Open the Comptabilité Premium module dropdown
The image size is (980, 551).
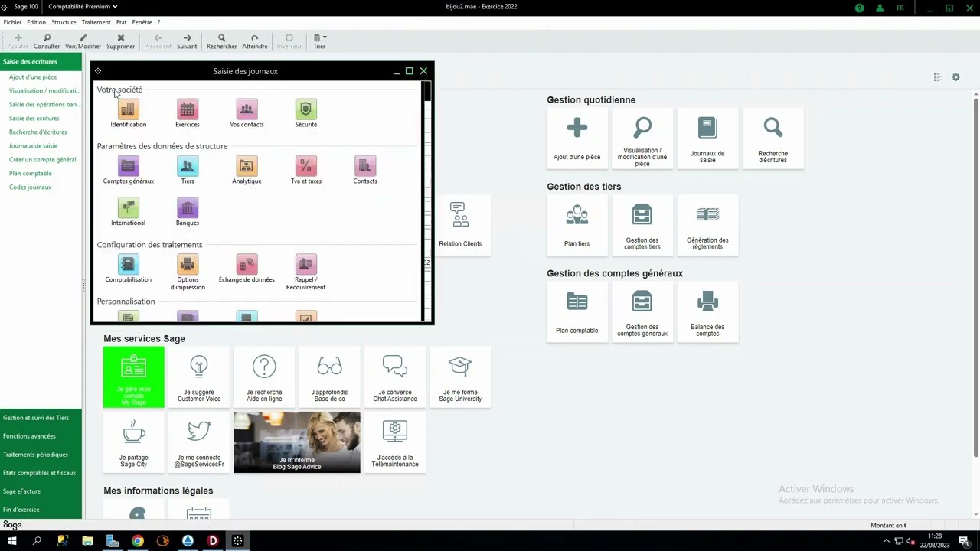[83, 7]
